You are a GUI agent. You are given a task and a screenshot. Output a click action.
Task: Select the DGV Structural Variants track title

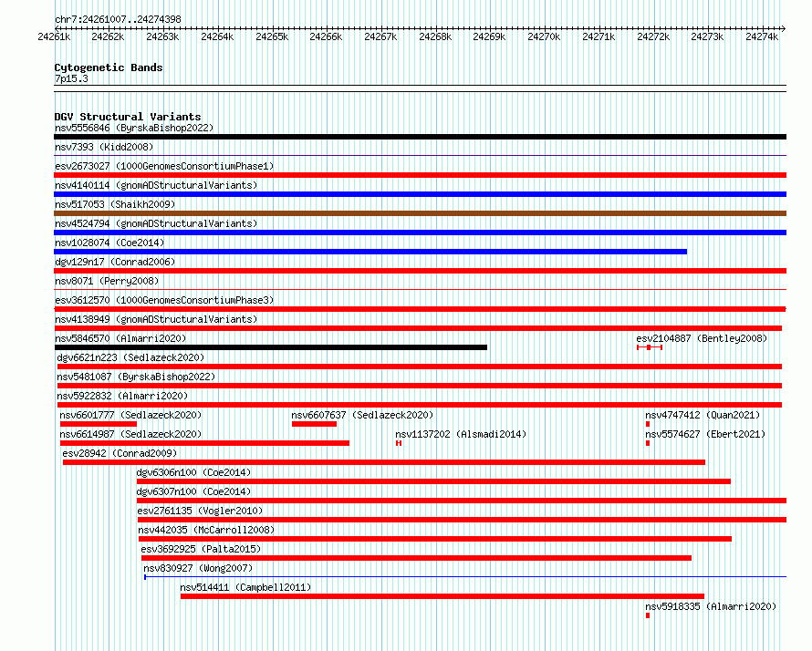(x=128, y=117)
